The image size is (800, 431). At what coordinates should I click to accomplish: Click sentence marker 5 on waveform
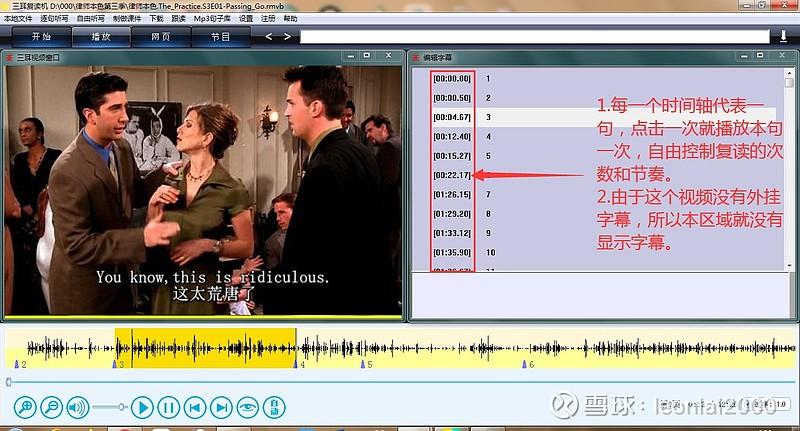pyautogui.click(x=363, y=364)
